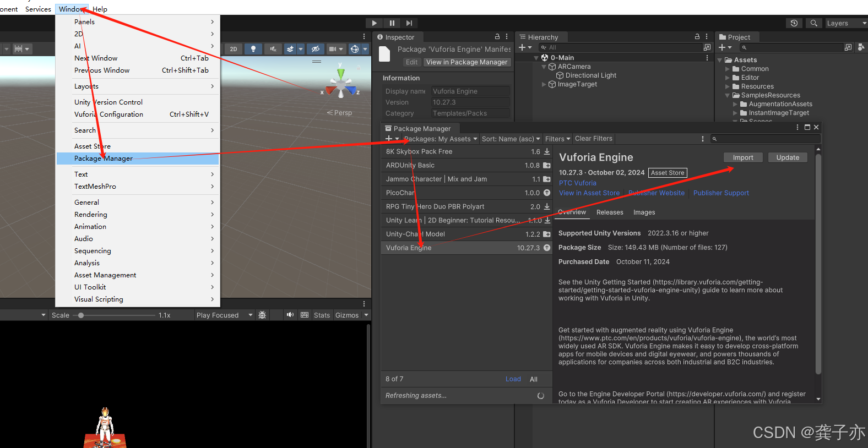Expand the ImageTarget object in Hierarchy
Image resolution: width=868 pixels, height=448 pixels.
pyautogui.click(x=544, y=84)
